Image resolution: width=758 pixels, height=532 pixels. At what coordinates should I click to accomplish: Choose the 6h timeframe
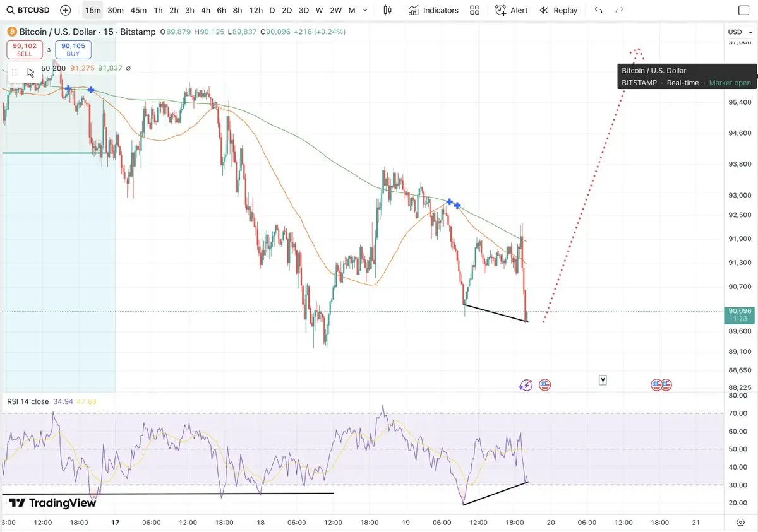pyautogui.click(x=221, y=10)
